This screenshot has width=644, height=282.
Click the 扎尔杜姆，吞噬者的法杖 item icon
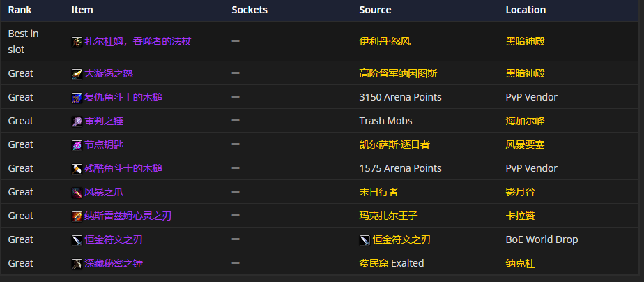[77, 42]
